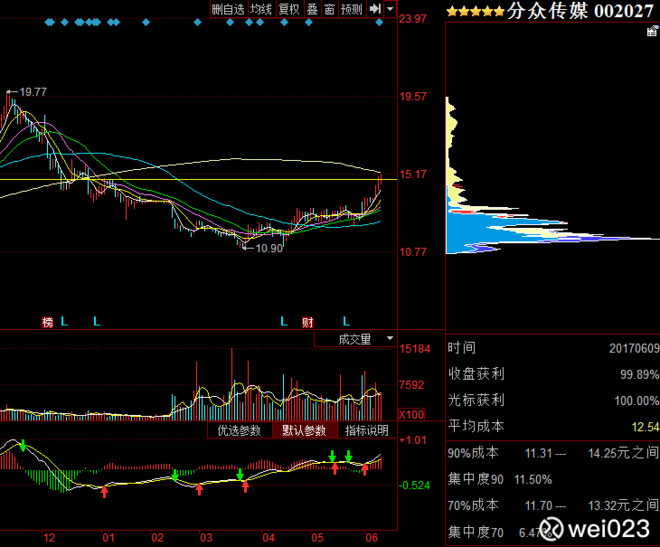Click the red 财 financial report marker
This screenshot has width=660, height=547.
pyautogui.click(x=308, y=322)
